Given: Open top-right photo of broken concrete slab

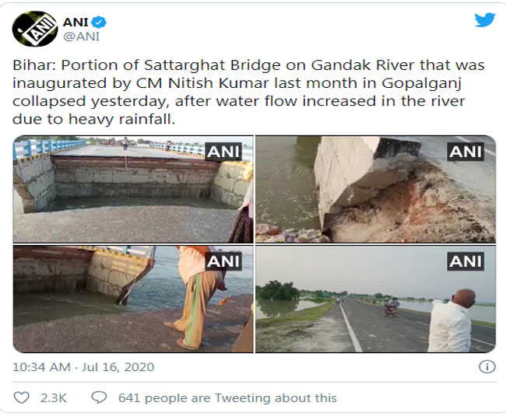Looking at the screenshot, I should 375,189.
